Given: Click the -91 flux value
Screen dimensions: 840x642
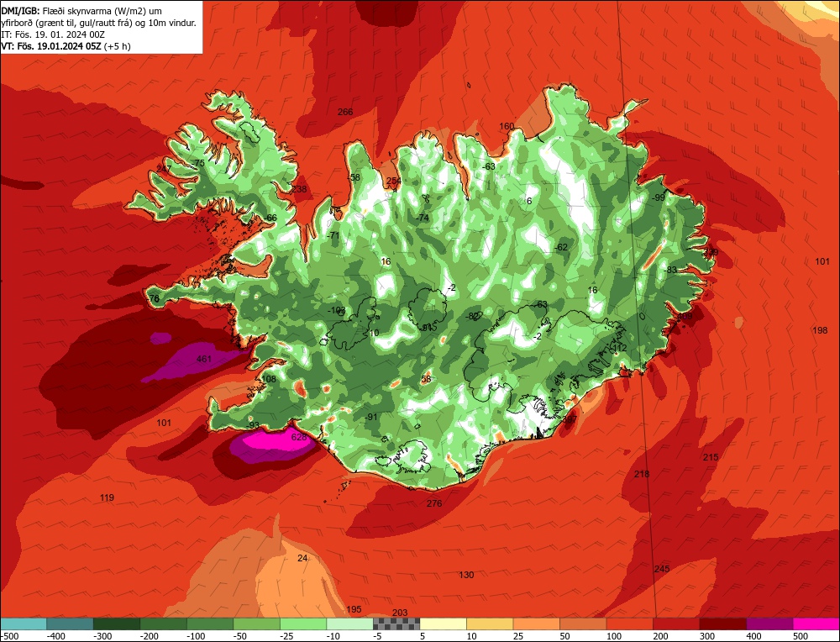Looking at the screenshot, I should coord(370,417).
